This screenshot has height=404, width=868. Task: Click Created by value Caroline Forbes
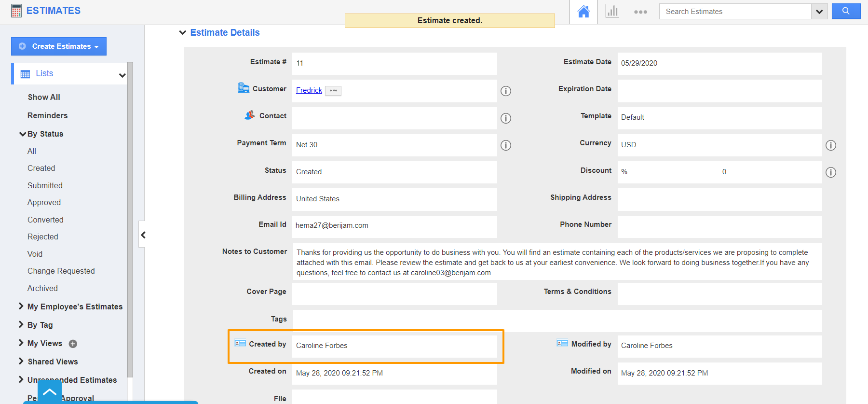coord(322,346)
